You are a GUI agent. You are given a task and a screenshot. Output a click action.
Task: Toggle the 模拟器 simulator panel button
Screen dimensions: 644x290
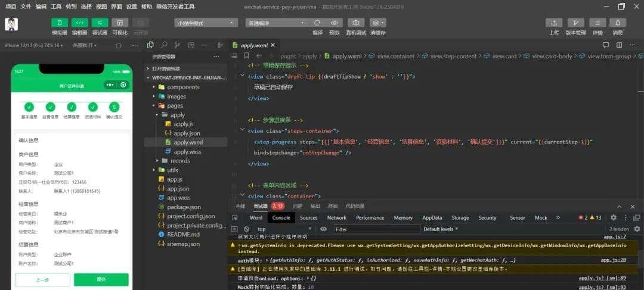click(60, 23)
